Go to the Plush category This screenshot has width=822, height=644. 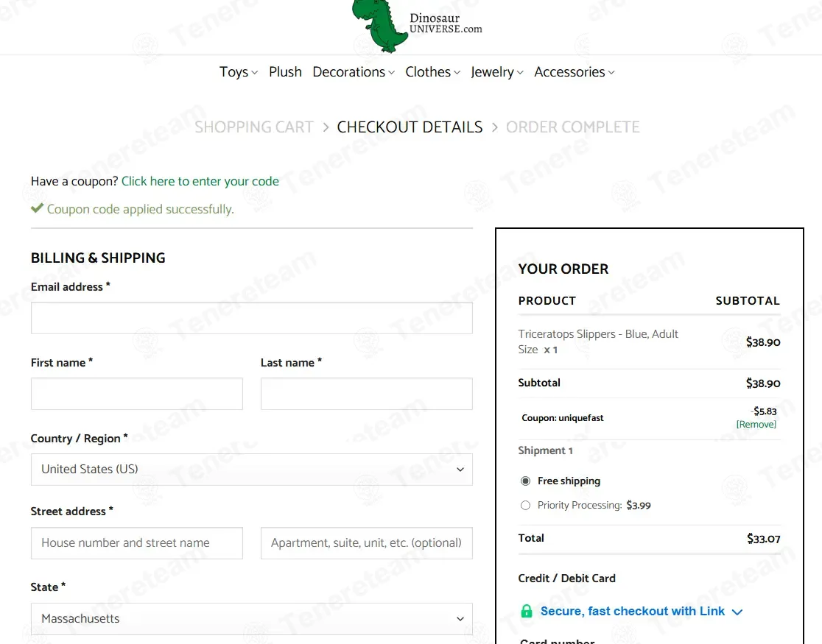coord(285,72)
